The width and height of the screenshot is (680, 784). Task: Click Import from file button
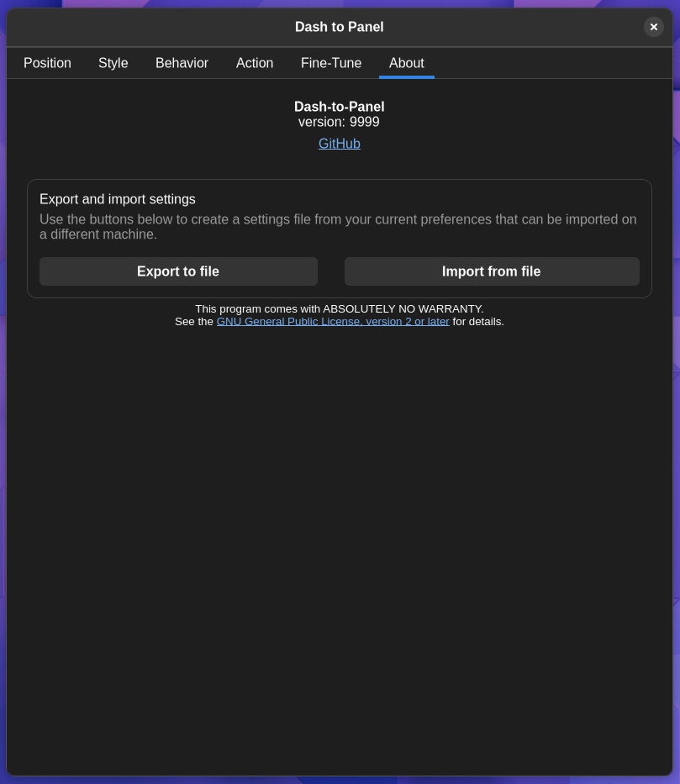pos(492,271)
